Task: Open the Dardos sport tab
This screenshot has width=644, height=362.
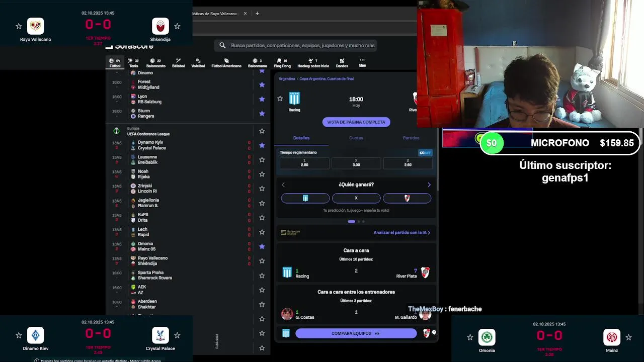Action: tap(342, 63)
